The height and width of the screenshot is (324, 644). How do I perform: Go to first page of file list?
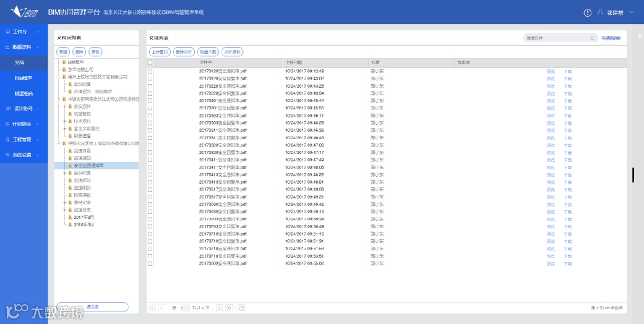152,308
